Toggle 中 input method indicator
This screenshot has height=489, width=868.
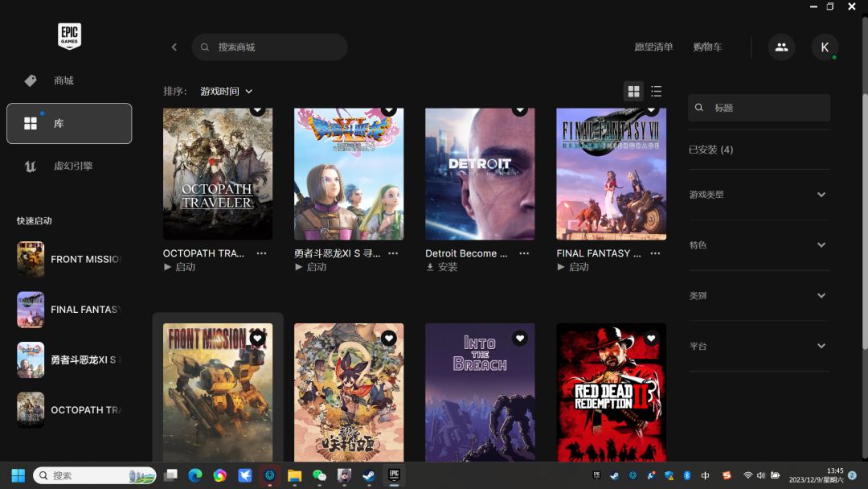[706, 475]
